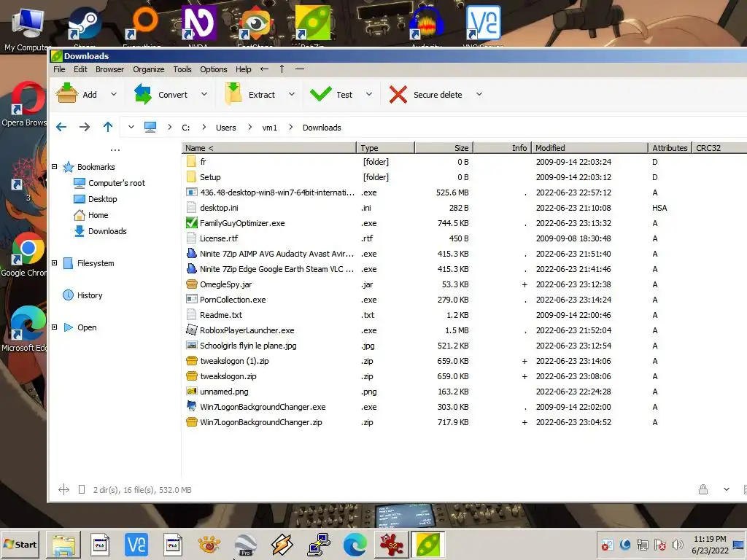Screen dimensions: 747x560
Task: Click the Microsoft Edge taskbar icon
Action: point(355,544)
